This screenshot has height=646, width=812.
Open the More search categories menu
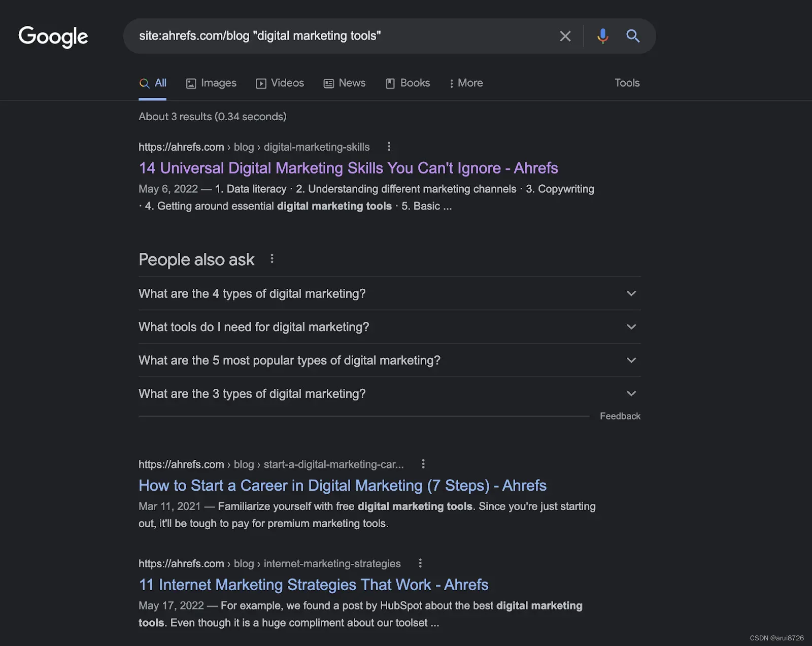466,83
